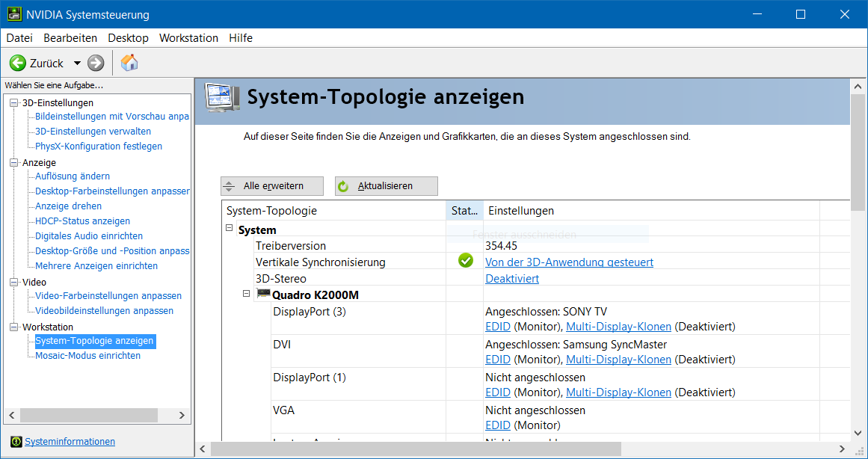Open the Datei menu
The width and height of the screenshot is (868, 459).
coord(19,37)
